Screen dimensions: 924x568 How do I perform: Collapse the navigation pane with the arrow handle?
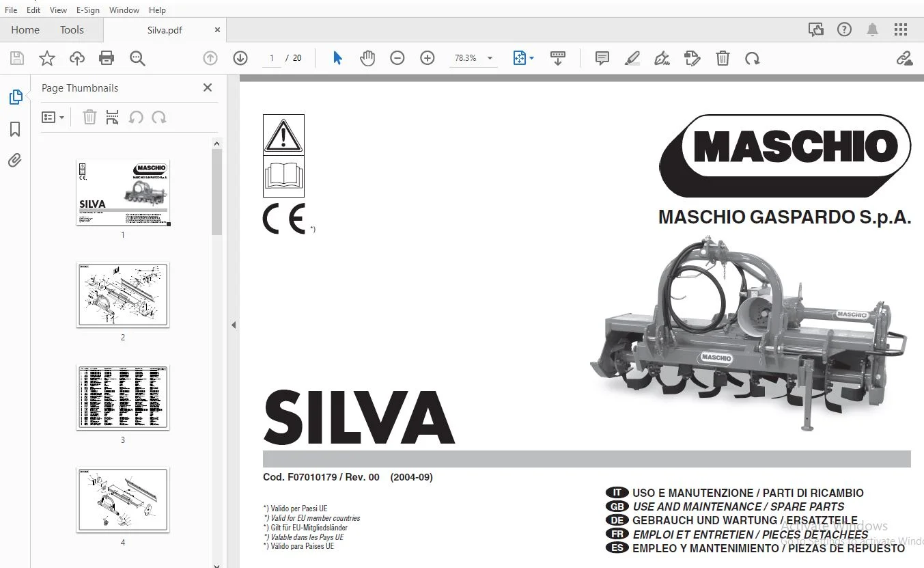click(x=234, y=325)
